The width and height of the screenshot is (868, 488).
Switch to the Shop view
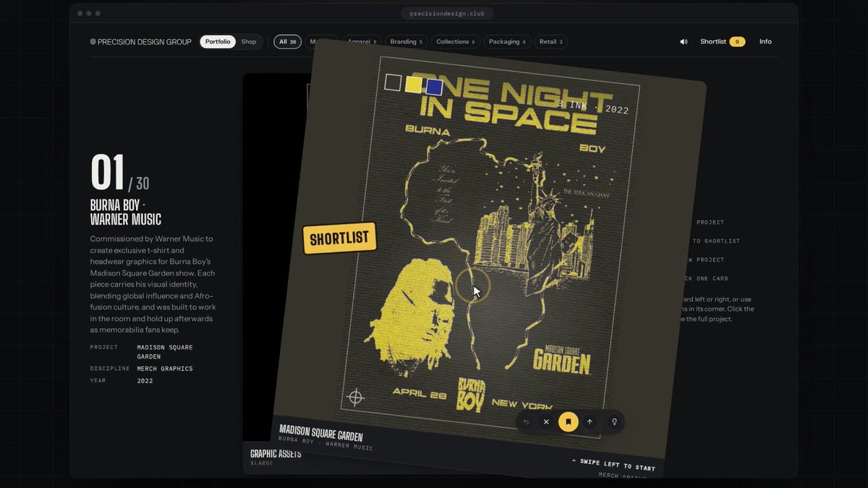click(249, 42)
